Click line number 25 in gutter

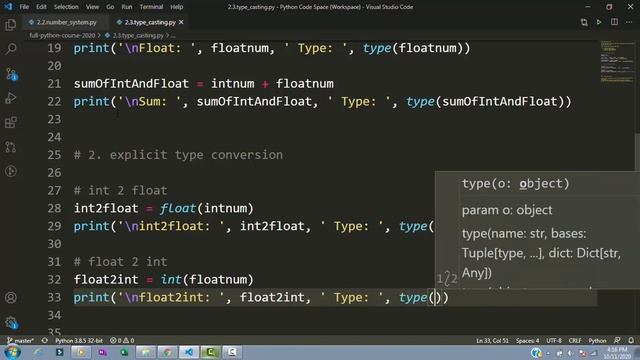pos(54,155)
